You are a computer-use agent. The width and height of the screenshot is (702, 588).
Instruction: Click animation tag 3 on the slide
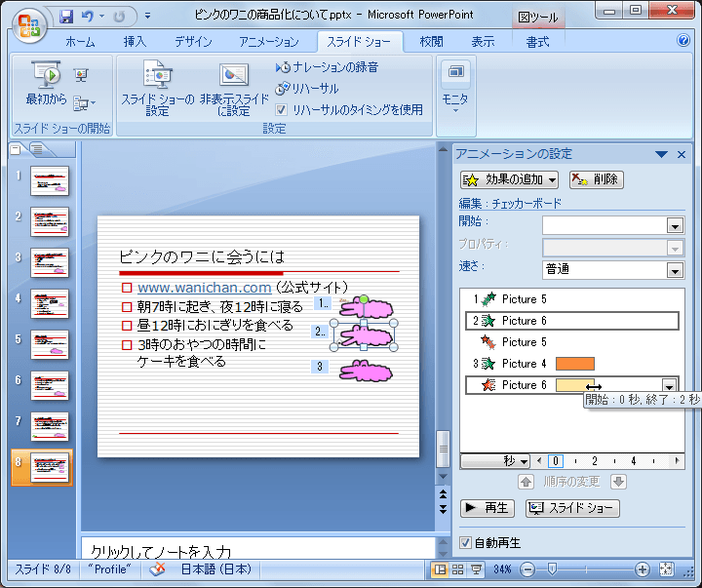click(x=320, y=367)
